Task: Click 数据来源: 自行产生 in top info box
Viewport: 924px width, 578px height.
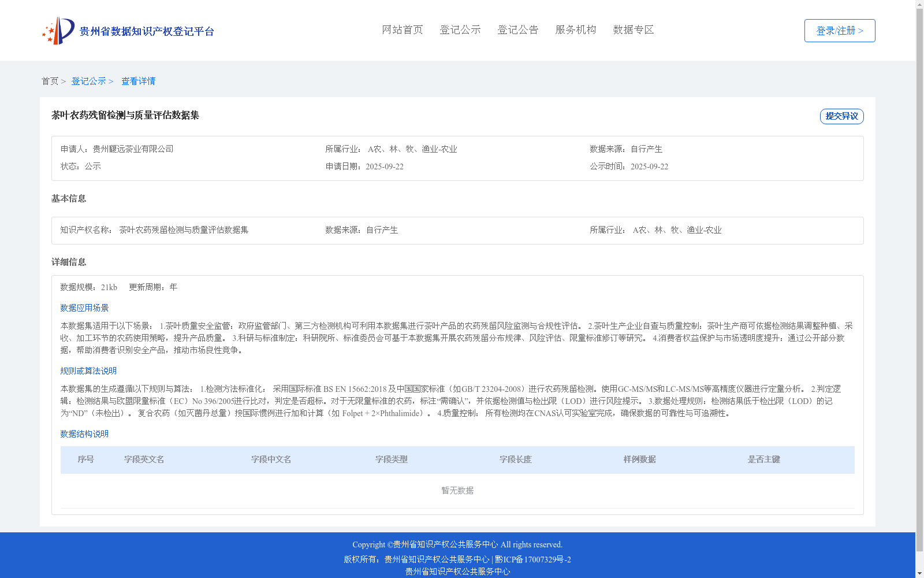Action: click(x=626, y=149)
